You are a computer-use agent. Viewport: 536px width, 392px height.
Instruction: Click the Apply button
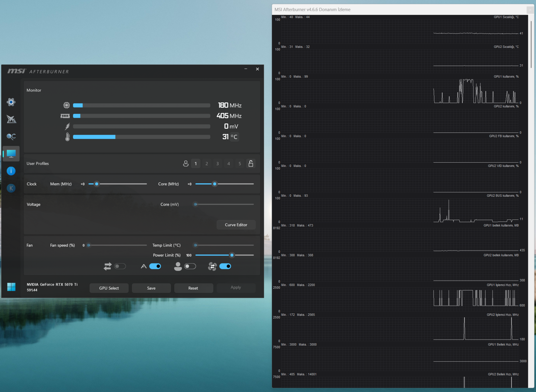tap(236, 287)
